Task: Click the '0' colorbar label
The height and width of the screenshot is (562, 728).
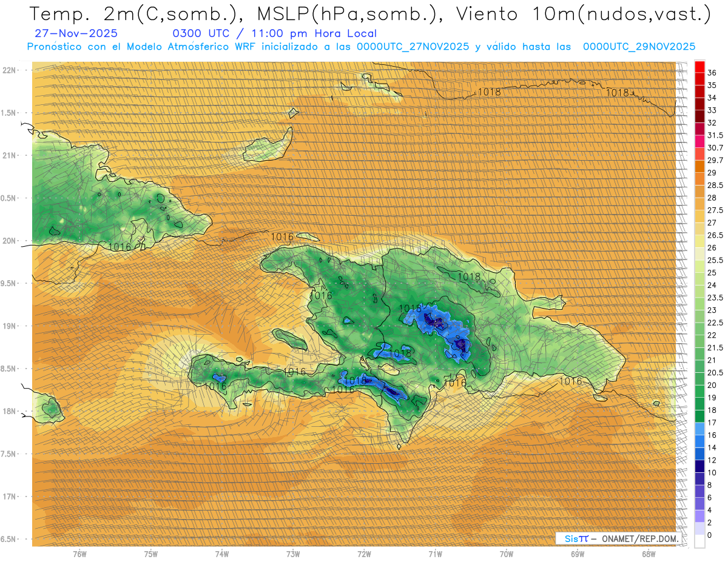Action: point(710,535)
